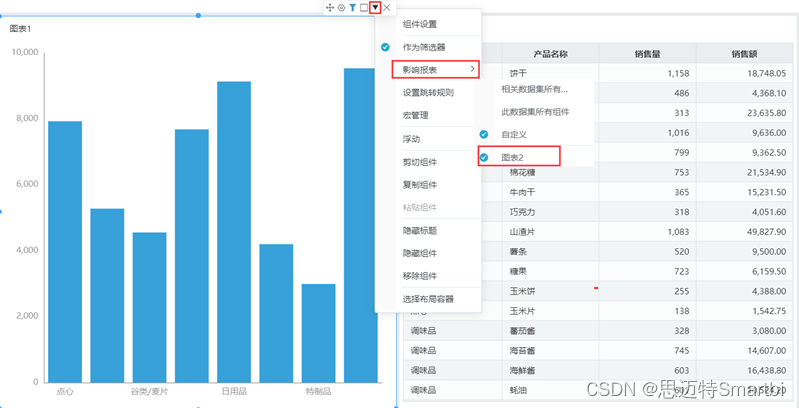799x408 pixels.
Task: Select 此数据集所有组件 submenu option
Action: tap(535, 112)
